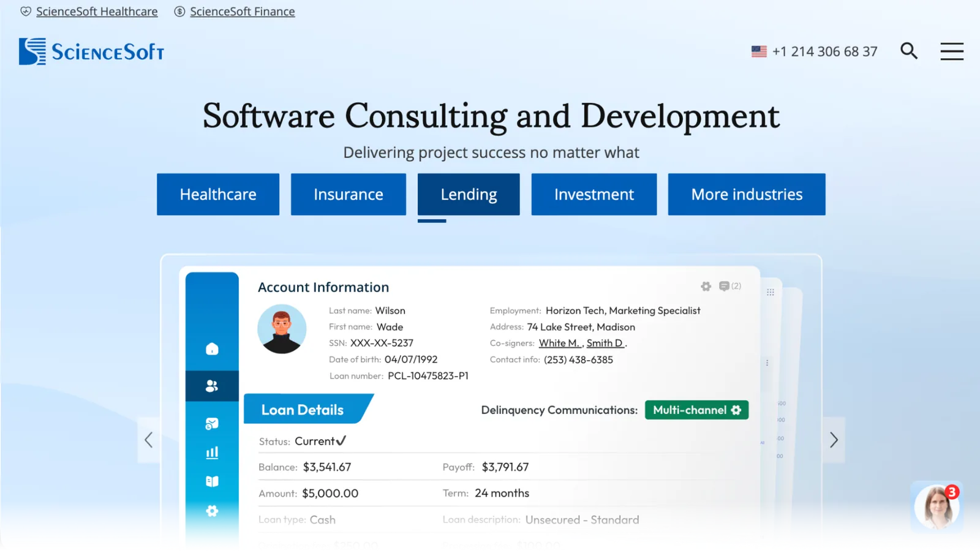Open the ScienceSoft Healthcare link

(x=97, y=12)
